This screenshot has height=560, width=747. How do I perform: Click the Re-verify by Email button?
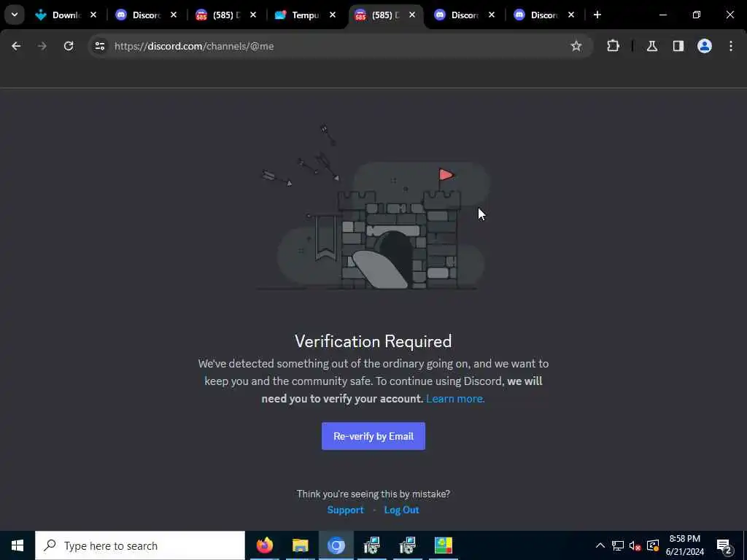pos(373,436)
